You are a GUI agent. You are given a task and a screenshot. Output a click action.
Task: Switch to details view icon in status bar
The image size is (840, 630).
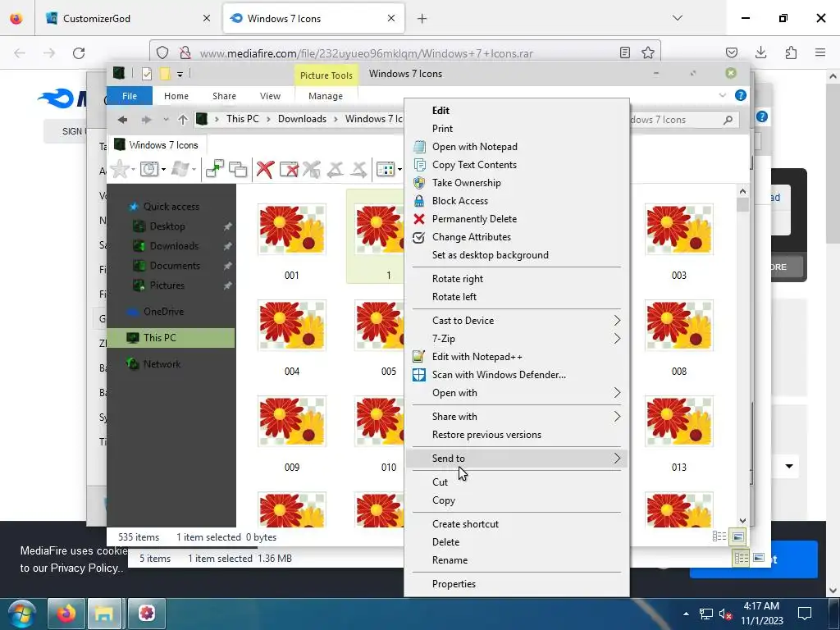coord(719,536)
